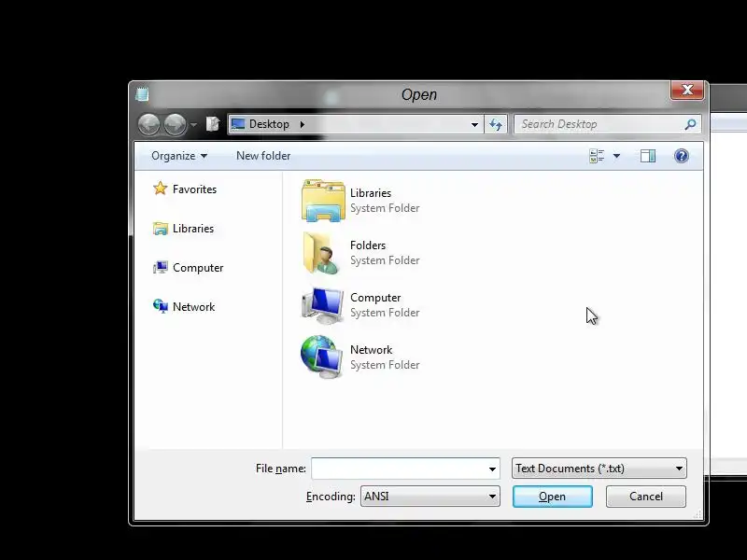747x560 pixels.
Task: Click the Refresh button by address bar
Action: coord(496,125)
